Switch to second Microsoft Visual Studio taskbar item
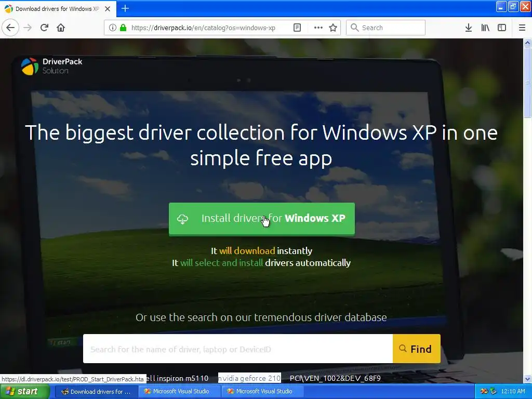532x399 pixels. click(262, 392)
